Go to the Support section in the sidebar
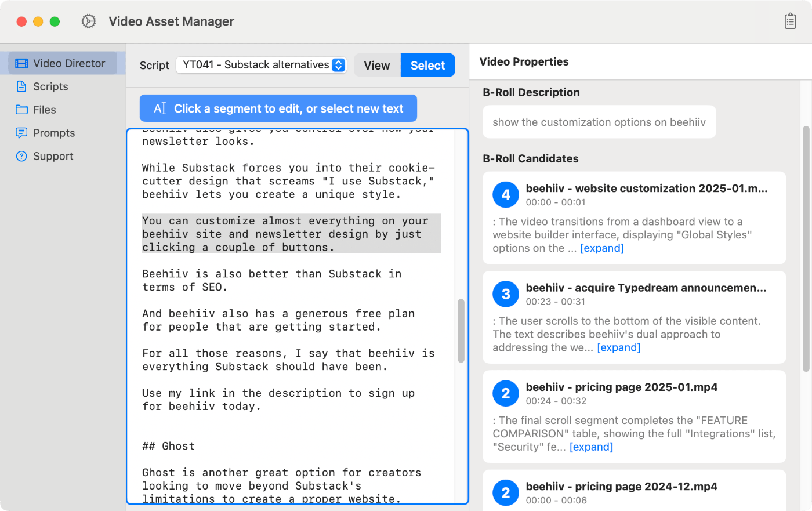Screen dimensions: 812x511 point(53,156)
